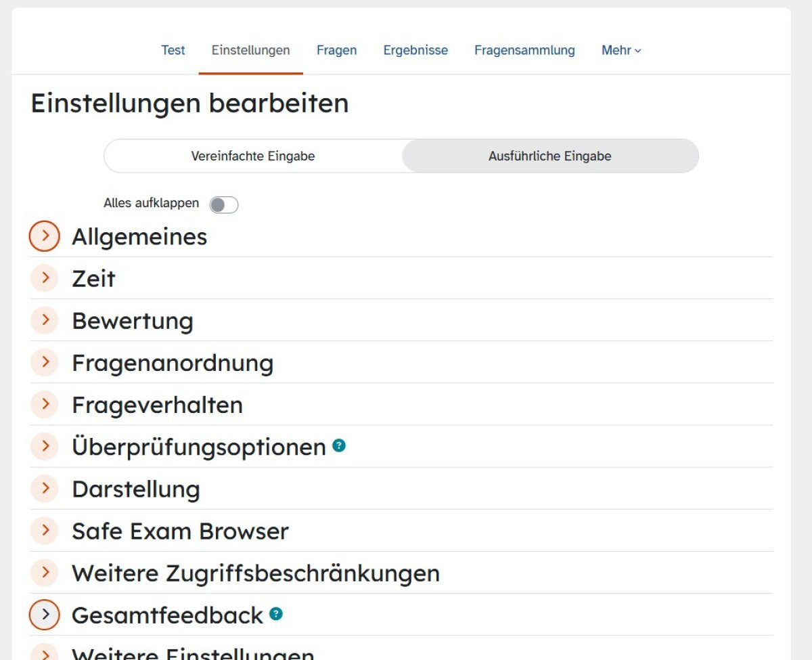Click the help icon beside Gesamtfeedback
Screen dimensions: 812x660
[276, 614]
